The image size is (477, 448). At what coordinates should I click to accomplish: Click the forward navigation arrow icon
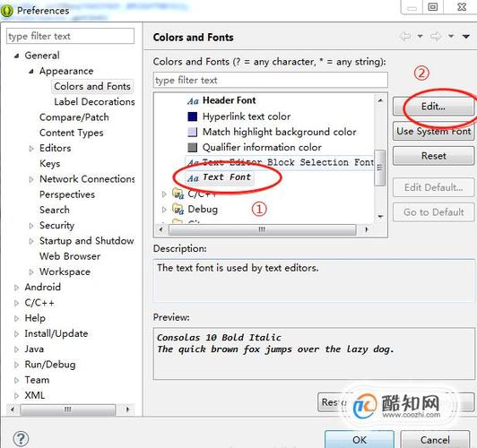(436, 37)
